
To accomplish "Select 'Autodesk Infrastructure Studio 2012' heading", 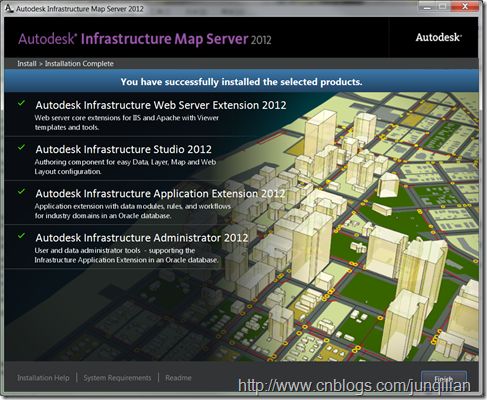I will (x=123, y=149).
